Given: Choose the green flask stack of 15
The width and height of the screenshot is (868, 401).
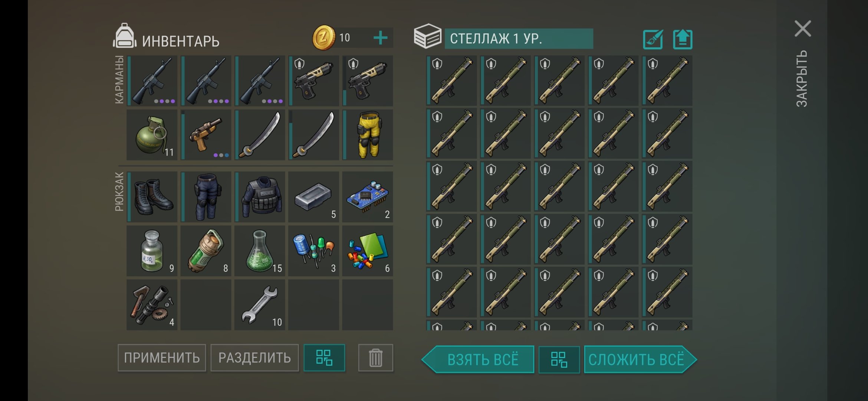Looking at the screenshot, I should click(x=260, y=251).
